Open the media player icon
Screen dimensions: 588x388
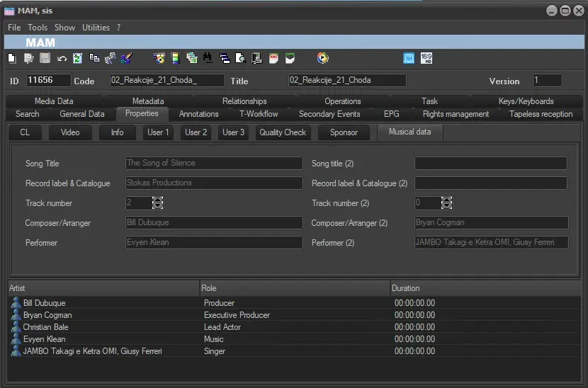(322, 59)
